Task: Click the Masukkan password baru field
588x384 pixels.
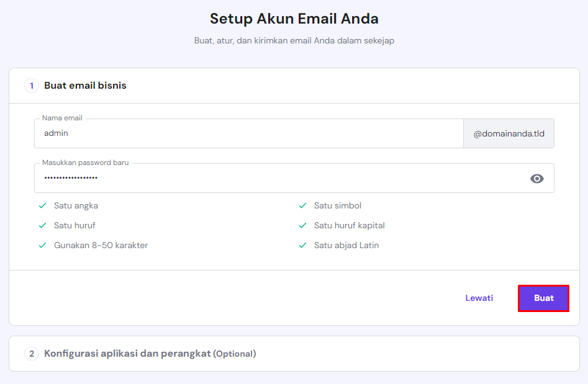Action: 248,178
